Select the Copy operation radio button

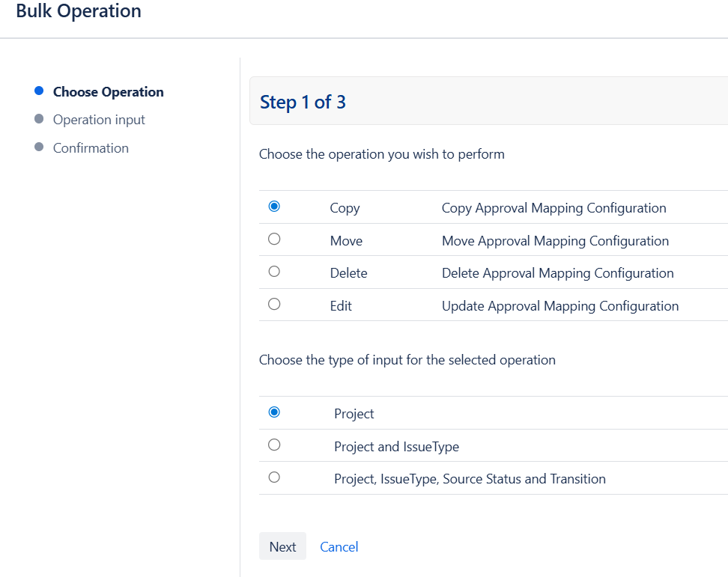pyautogui.click(x=274, y=207)
